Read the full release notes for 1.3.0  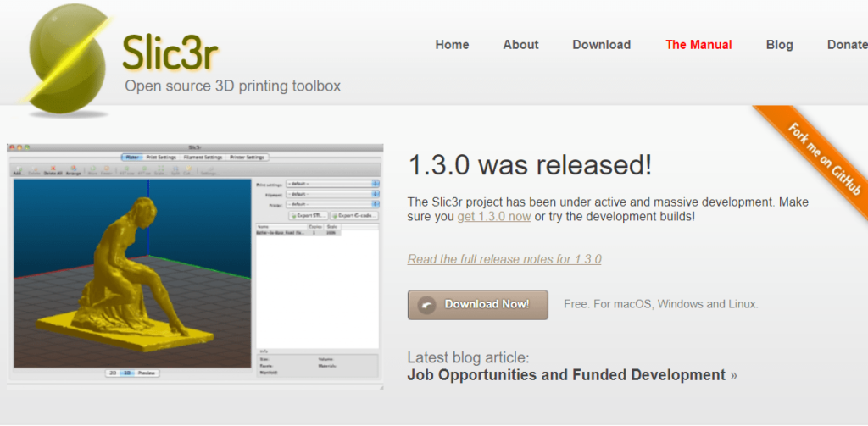[x=504, y=259]
